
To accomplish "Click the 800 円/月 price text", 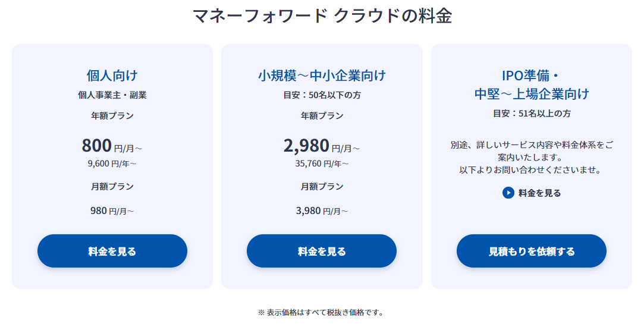I will (x=112, y=146).
